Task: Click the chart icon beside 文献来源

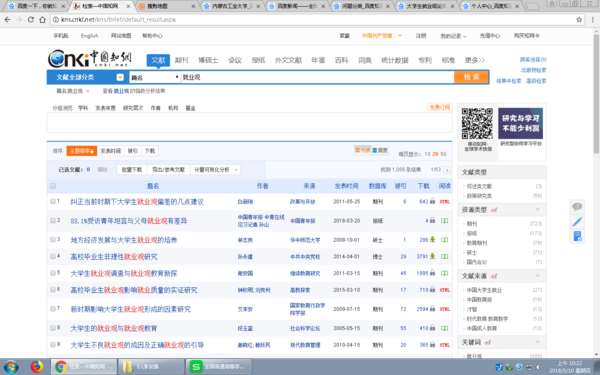Action: coord(494,276)
